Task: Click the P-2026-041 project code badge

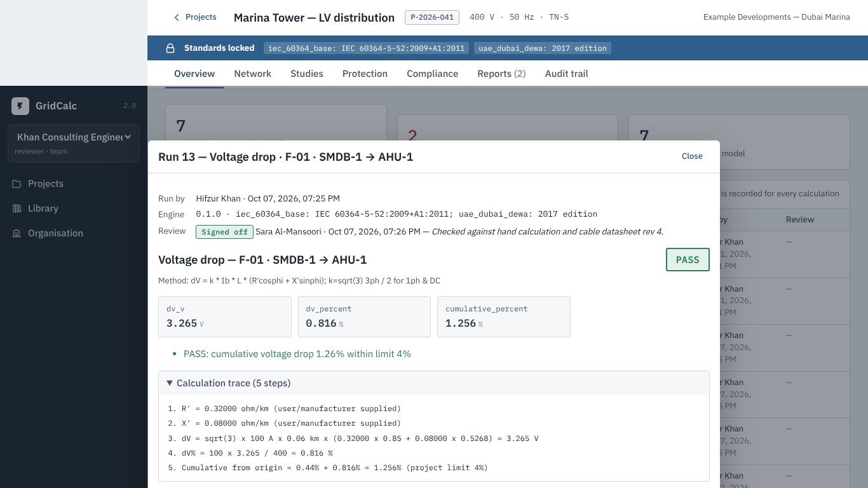Action: (x=432, y=17)
